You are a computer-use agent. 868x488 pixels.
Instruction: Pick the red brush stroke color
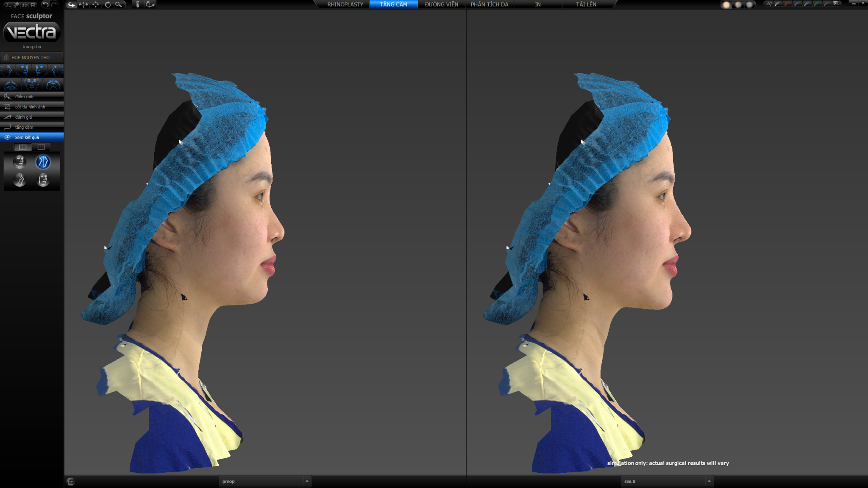[787, 4]
